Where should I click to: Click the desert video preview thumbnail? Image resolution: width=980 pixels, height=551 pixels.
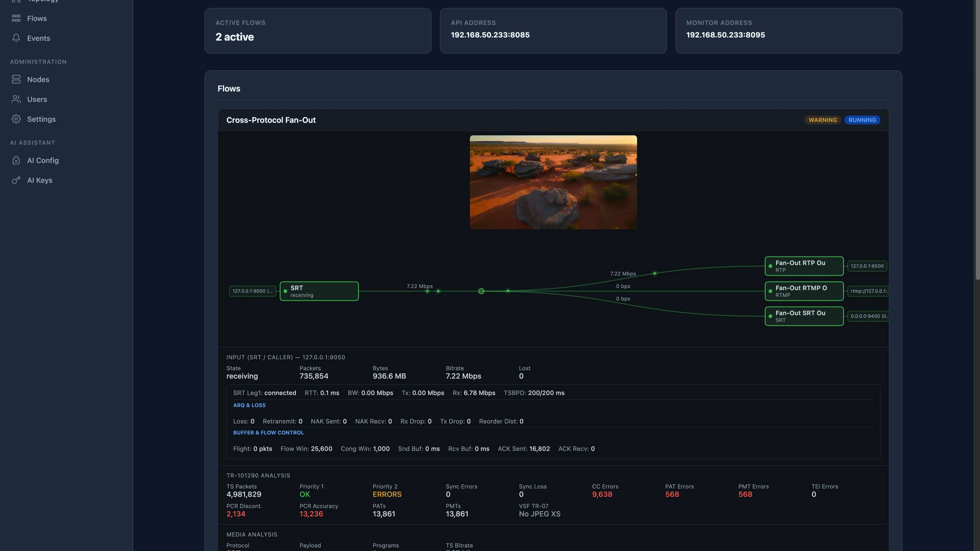pyautogui.click(x=553, y=182)
